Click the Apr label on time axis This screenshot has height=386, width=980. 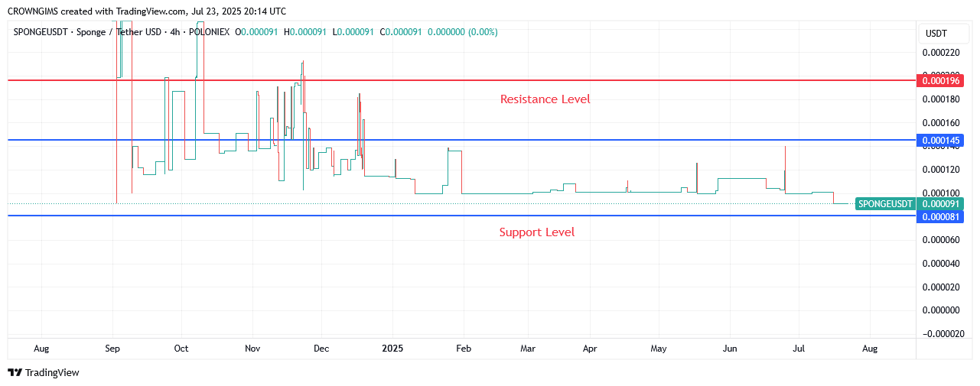click(590, 349)
